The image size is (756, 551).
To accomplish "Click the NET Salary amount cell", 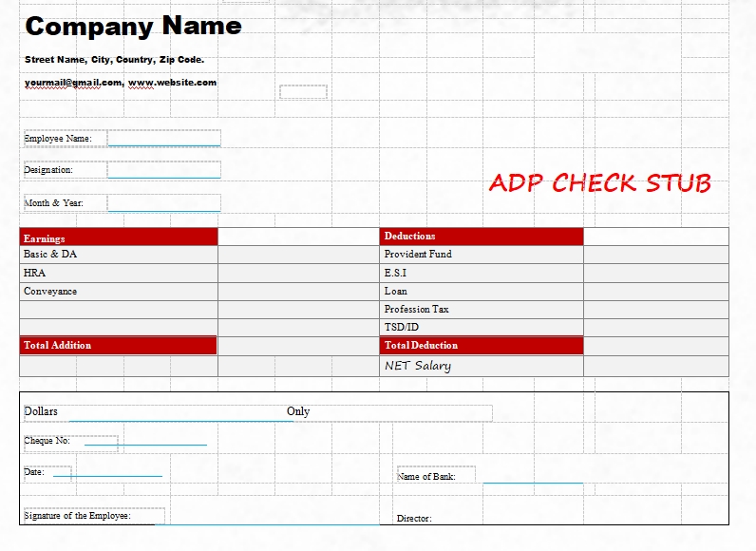I will [x=655, y=366].
